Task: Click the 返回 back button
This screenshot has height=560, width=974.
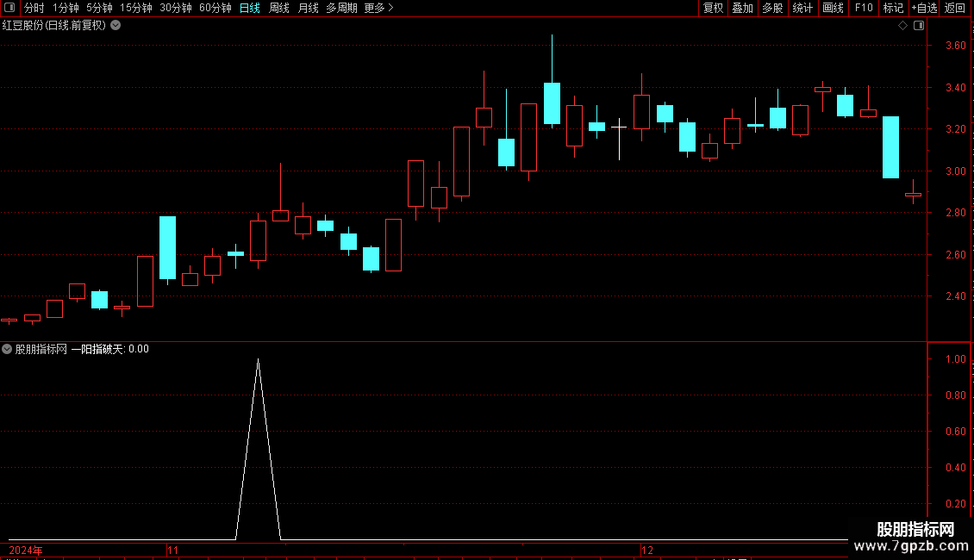Action: coord(955,8)
